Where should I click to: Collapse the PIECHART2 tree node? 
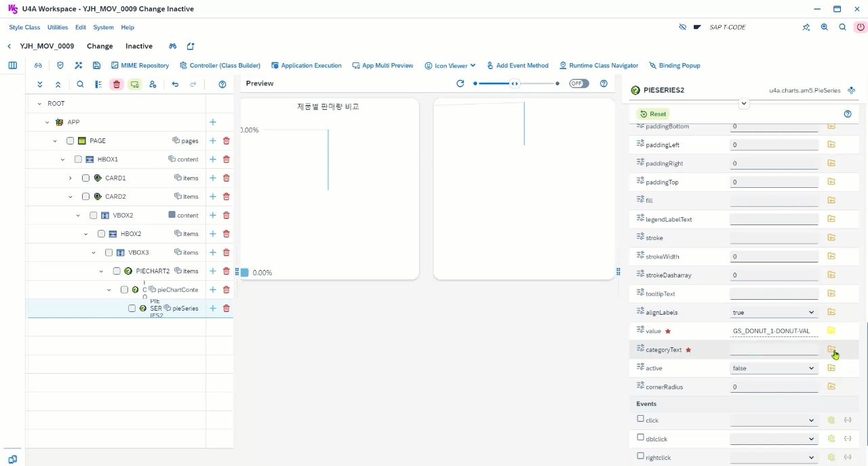point(101,271)
